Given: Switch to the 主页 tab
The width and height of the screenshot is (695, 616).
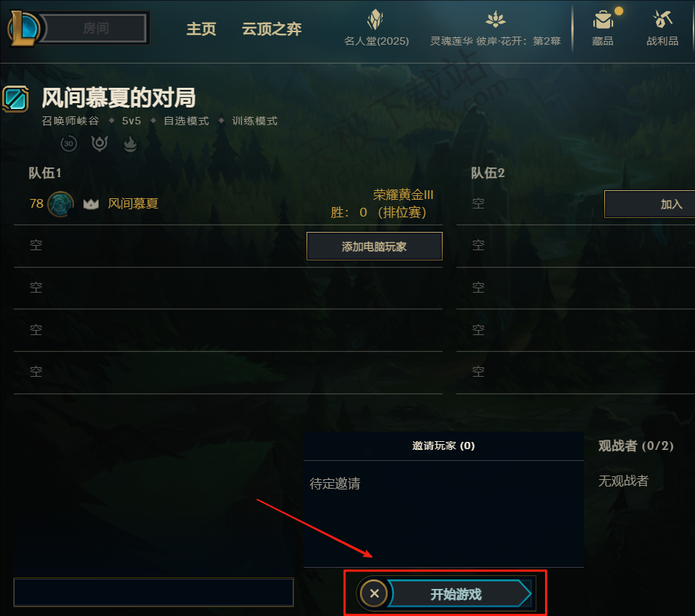Looking at the screenshot, I should pyautogui.click(x=201, y=29).
